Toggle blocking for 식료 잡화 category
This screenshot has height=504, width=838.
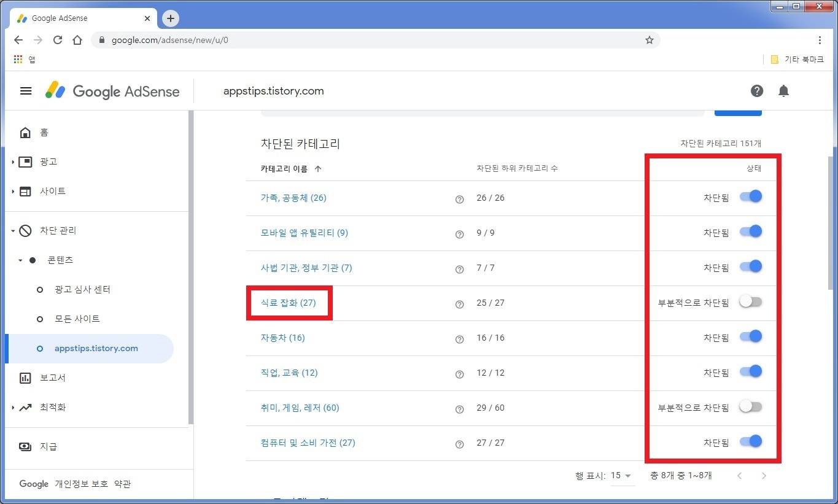coord(751,301)
